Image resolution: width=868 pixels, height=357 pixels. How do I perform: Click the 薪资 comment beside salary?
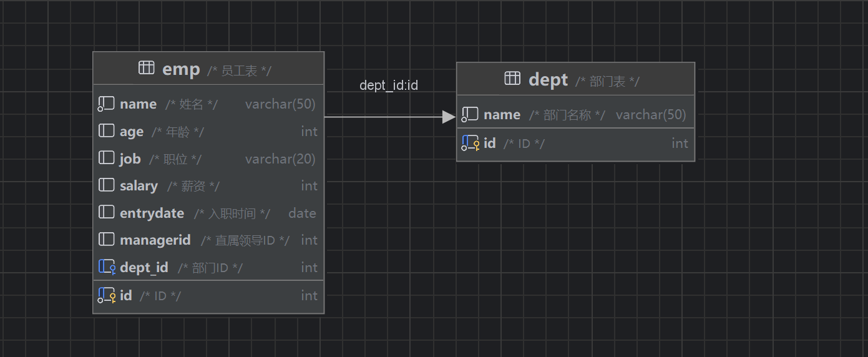(193, 186)
